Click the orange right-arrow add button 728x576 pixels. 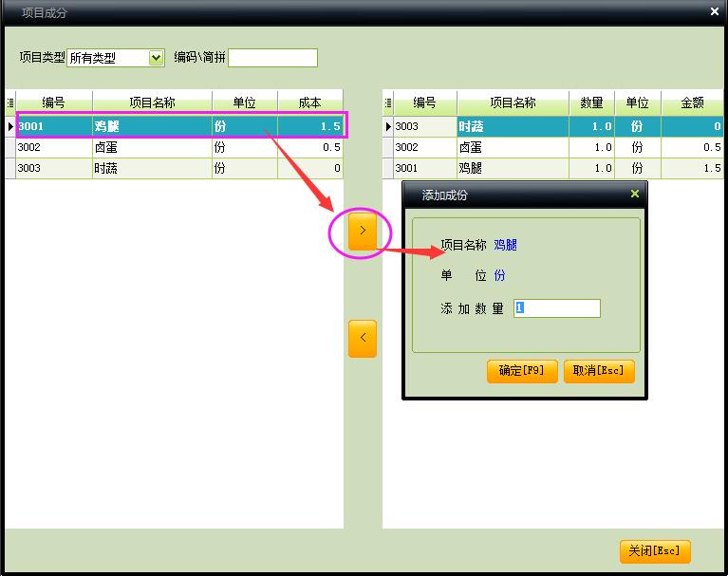[363, 231]
